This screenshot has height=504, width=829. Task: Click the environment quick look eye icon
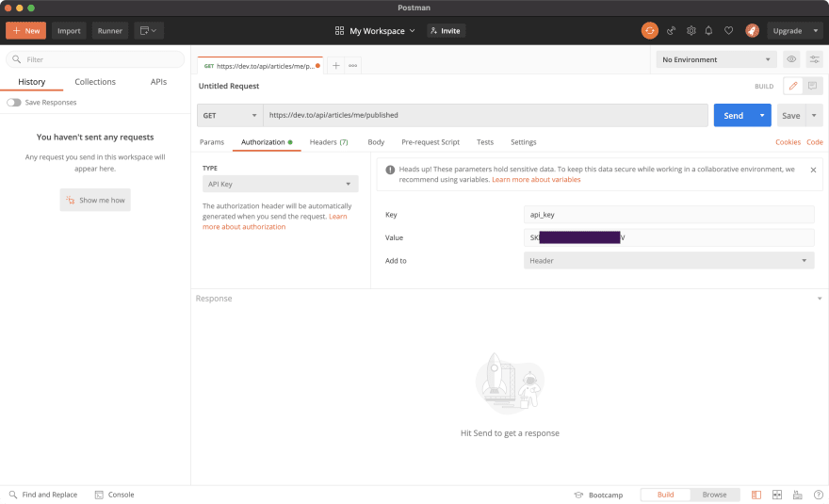click(x=791, y=59)
